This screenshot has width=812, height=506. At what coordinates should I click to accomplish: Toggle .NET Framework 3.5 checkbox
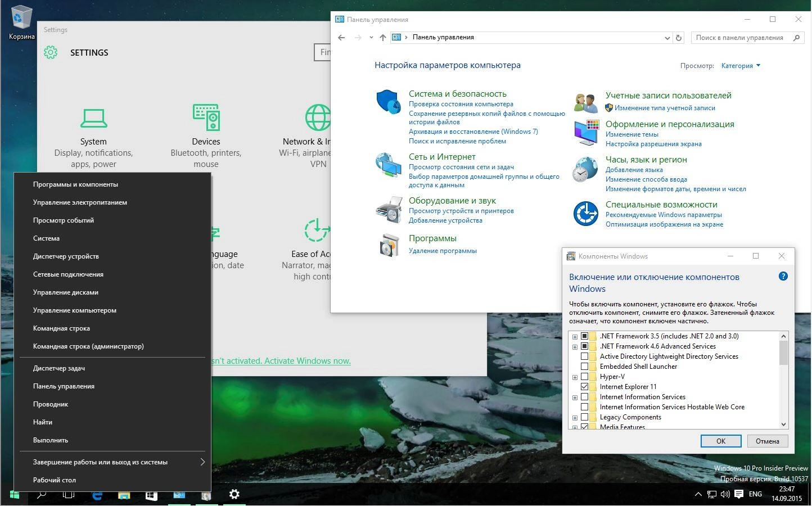pyautogui.click(x=584, y=336)
